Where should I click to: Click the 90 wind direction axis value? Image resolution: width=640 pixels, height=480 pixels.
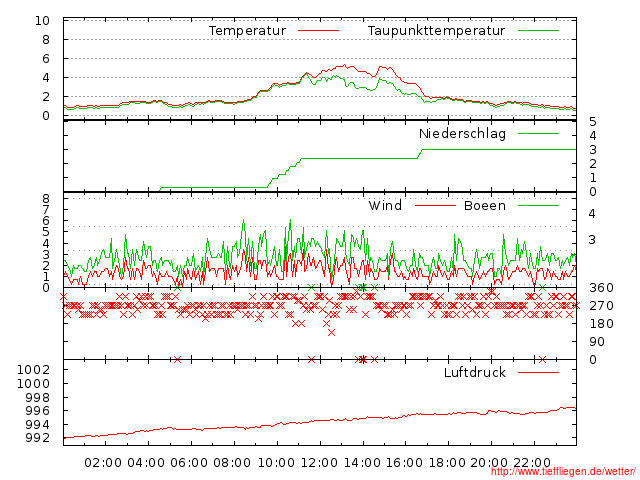coord(597,342)
